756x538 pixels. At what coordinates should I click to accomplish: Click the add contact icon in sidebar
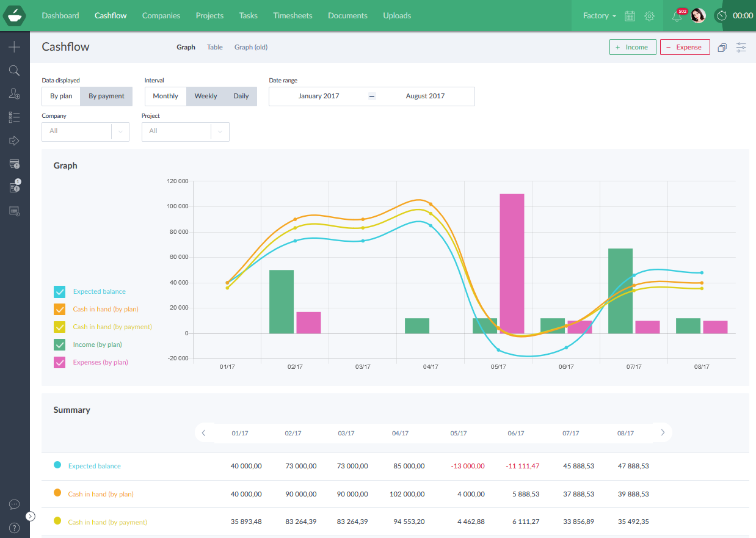[14, 93]
